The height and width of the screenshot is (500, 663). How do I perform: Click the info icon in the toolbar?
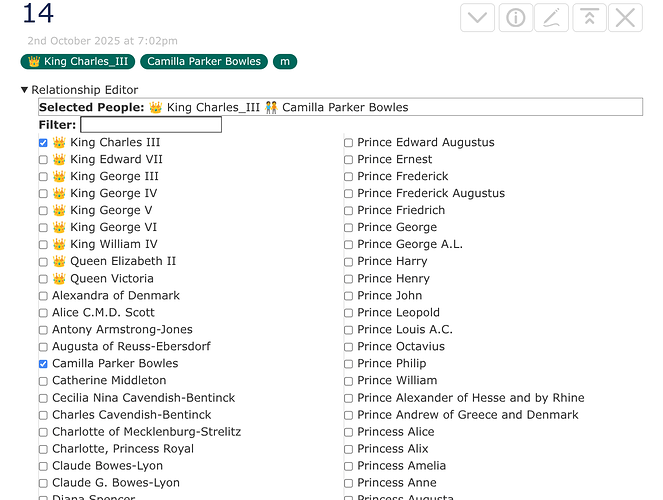(515, 17)
